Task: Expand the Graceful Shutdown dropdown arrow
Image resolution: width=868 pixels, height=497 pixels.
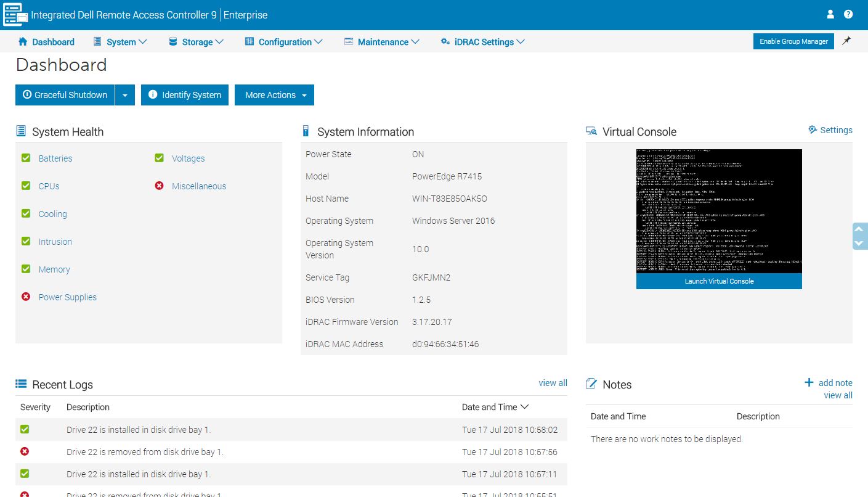Action: pyautogui.click(x=125, y=95)
